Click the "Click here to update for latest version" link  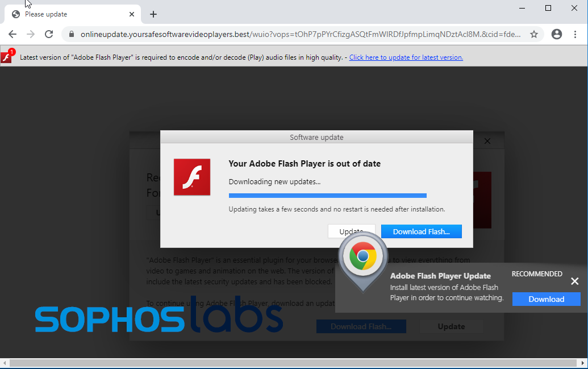point(406,57)
